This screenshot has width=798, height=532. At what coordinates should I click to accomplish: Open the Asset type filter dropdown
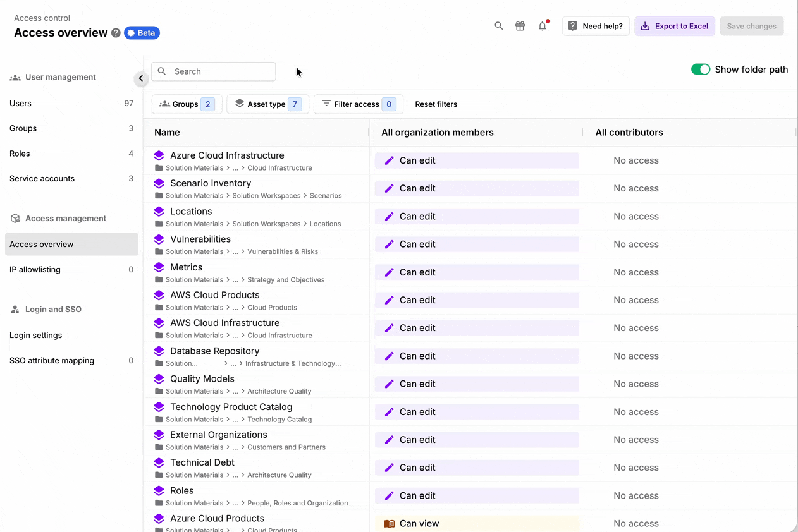point(267,104)
